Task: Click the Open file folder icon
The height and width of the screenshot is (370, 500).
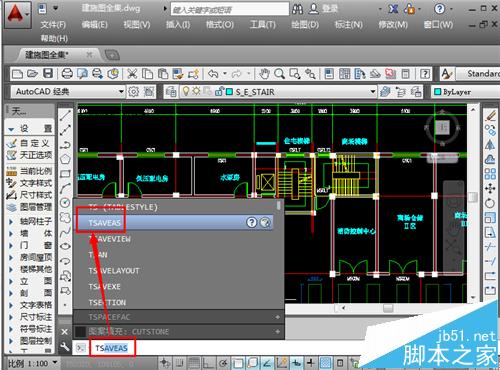Action: (33, 74)
